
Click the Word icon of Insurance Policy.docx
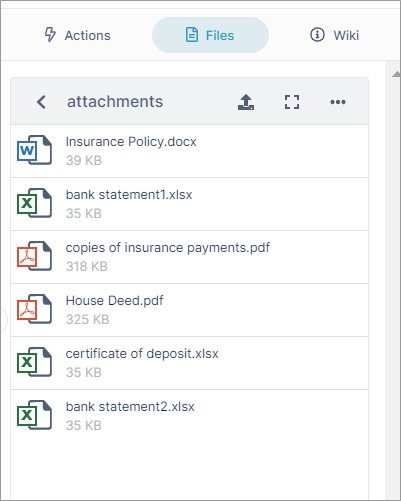click(34, 150)
